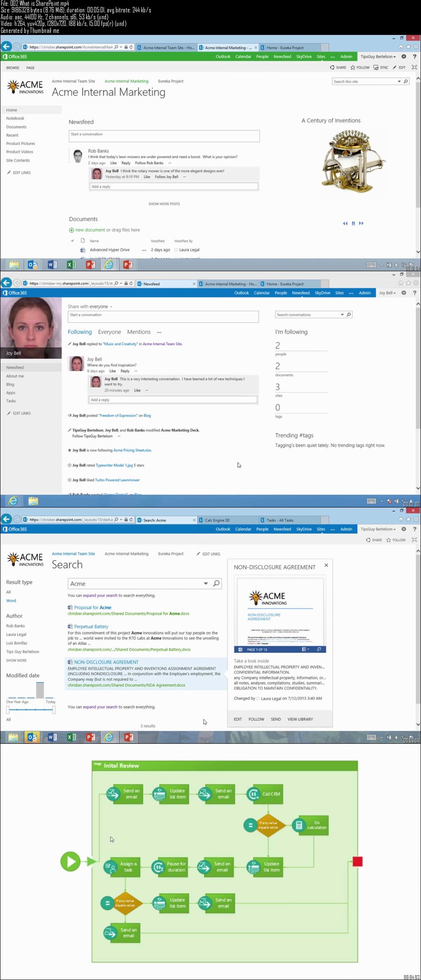
Task: Open the dropdown arrow in the Acme search box
Action: pos(206,583)
